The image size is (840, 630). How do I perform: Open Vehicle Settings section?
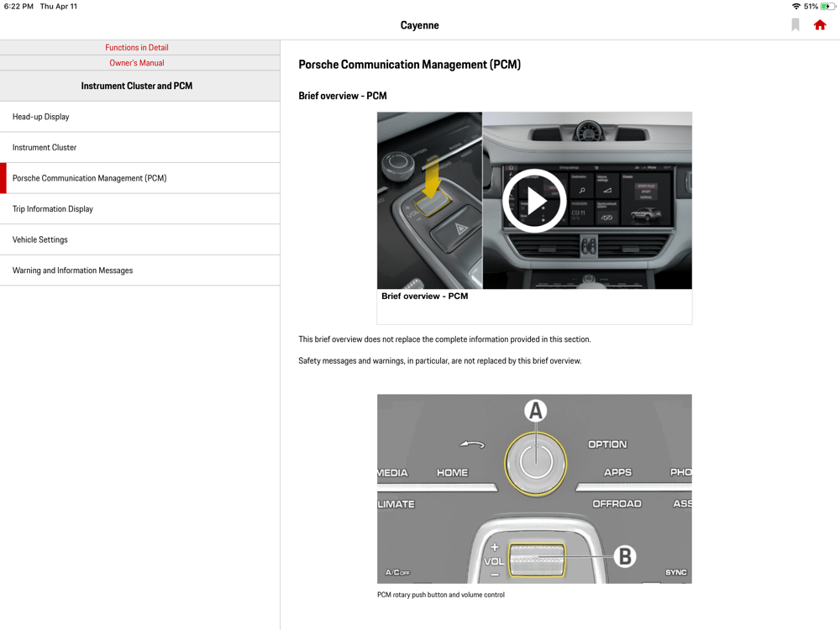click(x=139, y=239)
